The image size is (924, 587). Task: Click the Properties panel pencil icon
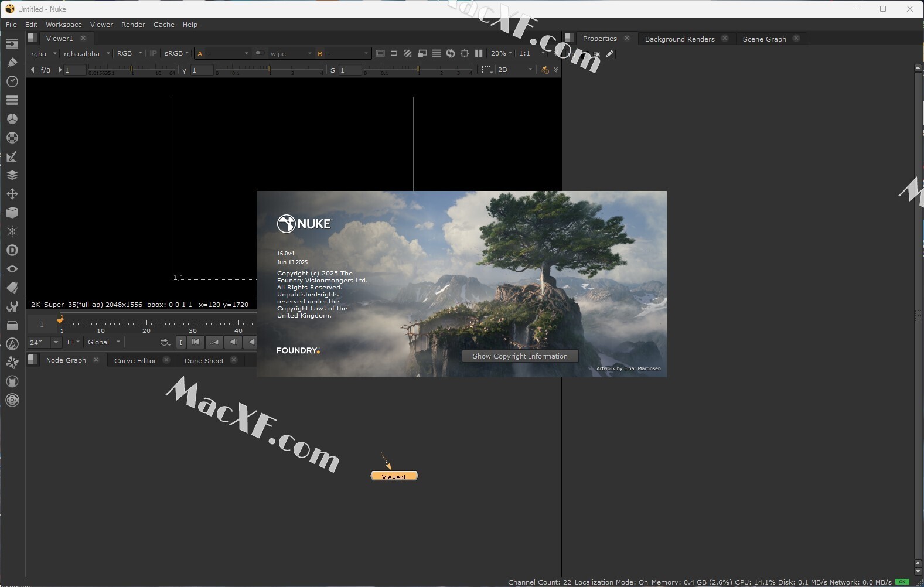coord(610,54)
